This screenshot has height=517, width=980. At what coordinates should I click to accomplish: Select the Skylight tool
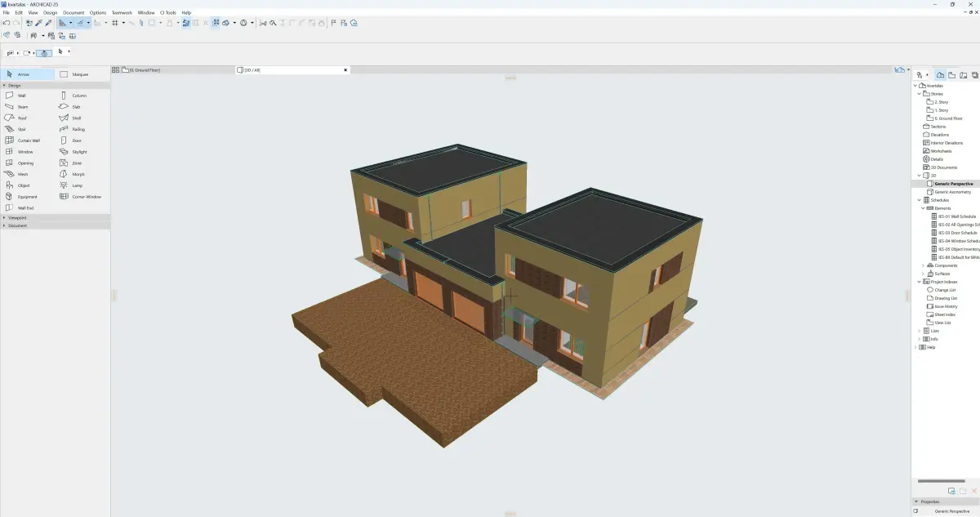[x=82, y=152]
